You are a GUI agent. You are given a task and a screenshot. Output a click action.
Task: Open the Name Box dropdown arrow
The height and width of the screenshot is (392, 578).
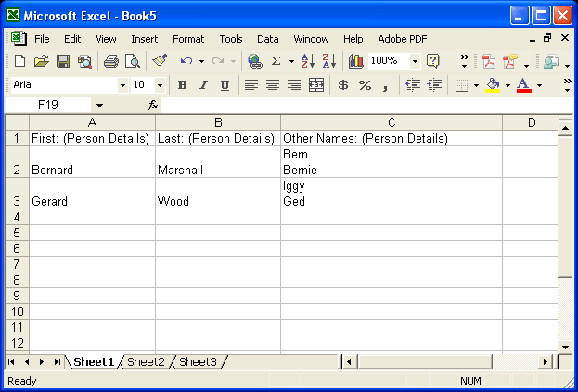point(99,106)
